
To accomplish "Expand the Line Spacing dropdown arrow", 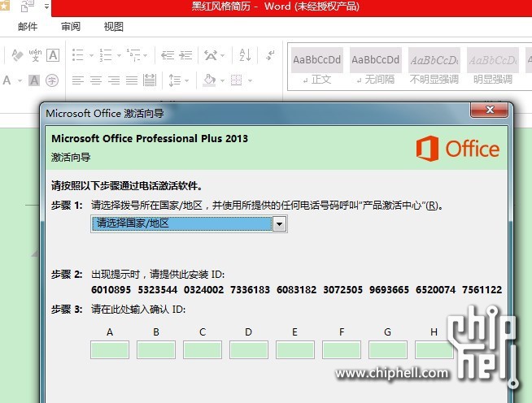I will point(186,80).
